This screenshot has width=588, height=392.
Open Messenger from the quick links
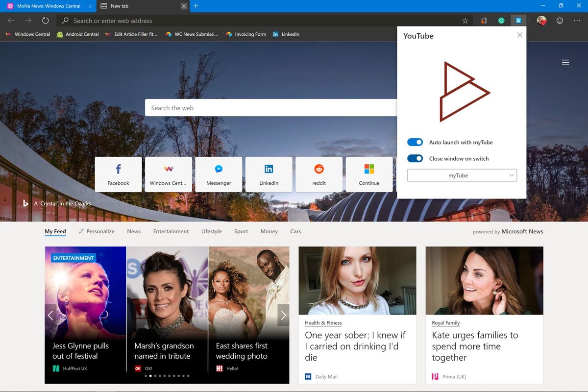[219, 174]
